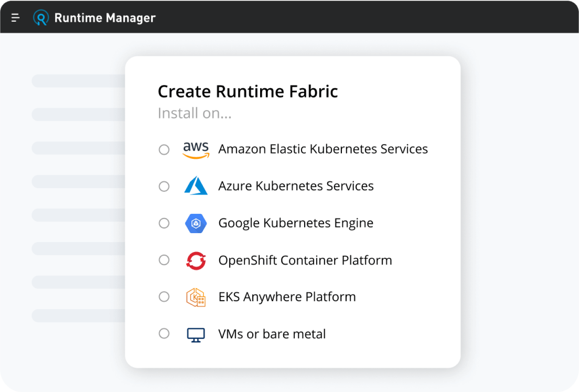Click the 'Amazon Elastic Kubernetes Services' label

point(323,149)
